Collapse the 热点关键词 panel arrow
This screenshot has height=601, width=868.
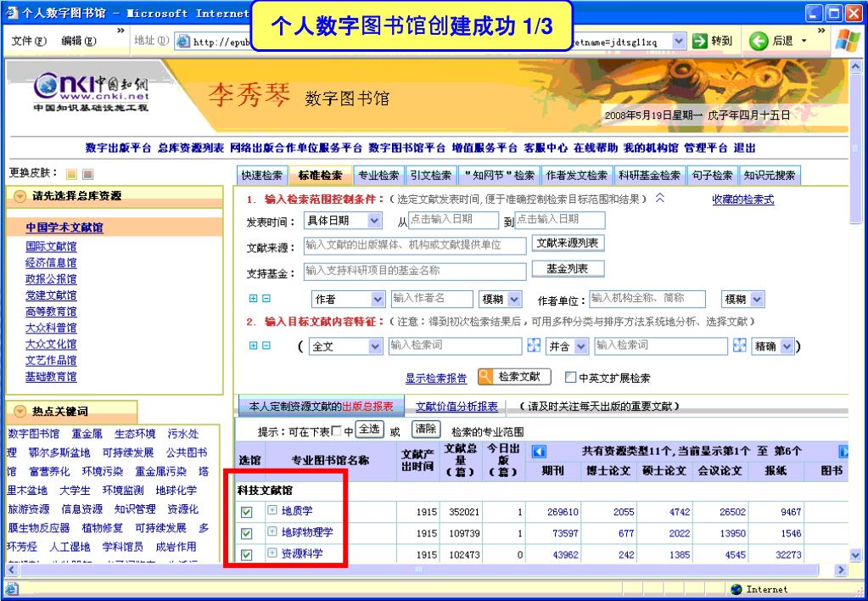click(20, 411)
